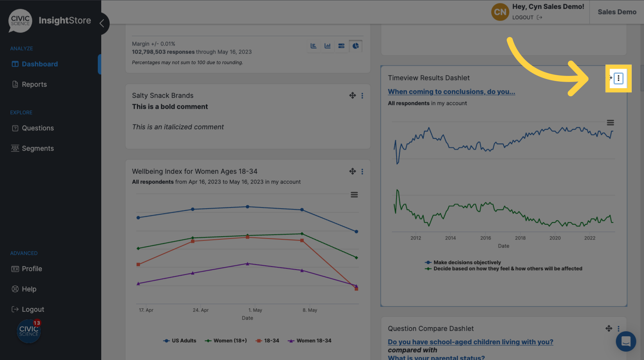Click the header logout arrow icon
The image size is (644, 360).
click(x=539, y=17)
